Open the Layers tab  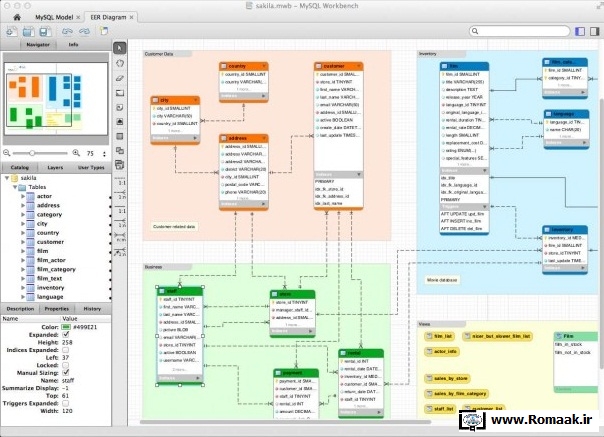[x=55, y=168]
